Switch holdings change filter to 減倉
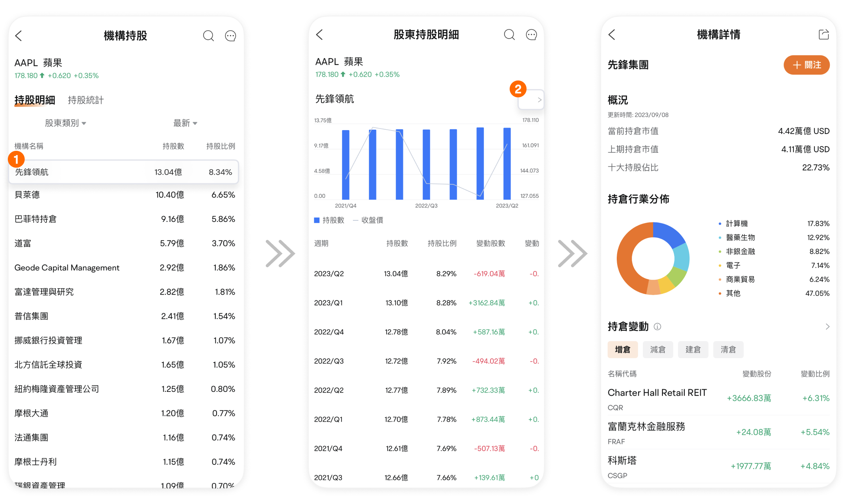845x504 pixels. tap(658, 349)
